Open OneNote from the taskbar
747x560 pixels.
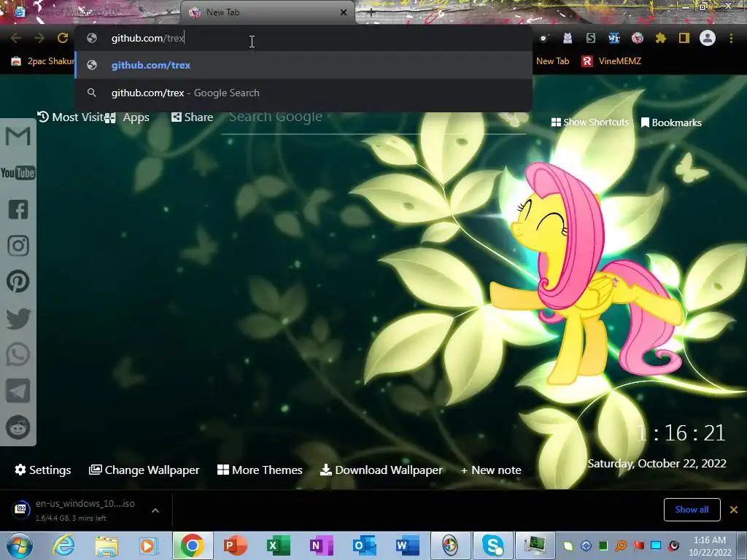point(321,545)
